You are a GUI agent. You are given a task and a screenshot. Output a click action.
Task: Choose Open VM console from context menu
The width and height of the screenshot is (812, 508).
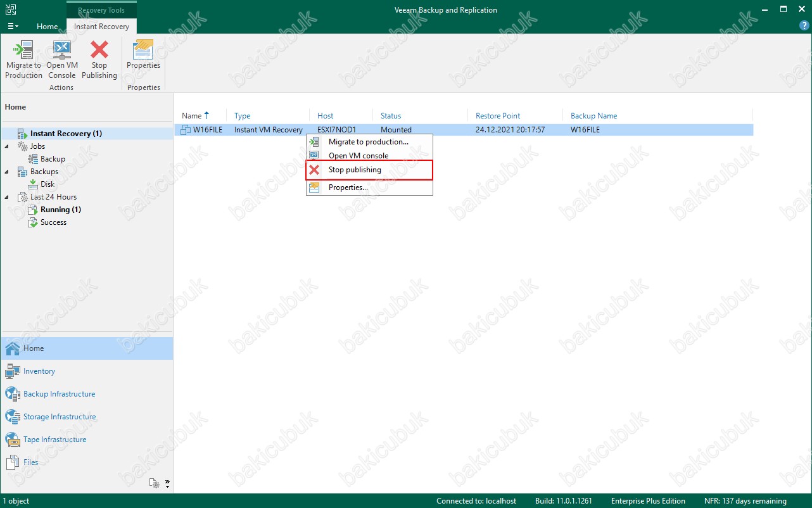coord(369,156)
